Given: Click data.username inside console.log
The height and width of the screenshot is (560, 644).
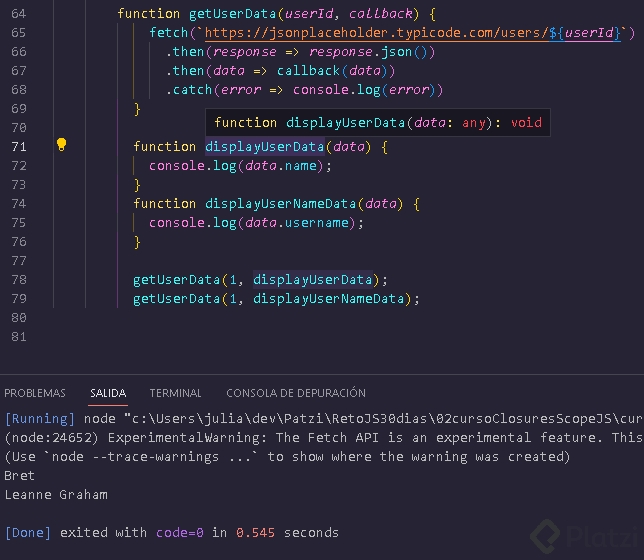Looking at the screenshot, I should click(297, 223).
